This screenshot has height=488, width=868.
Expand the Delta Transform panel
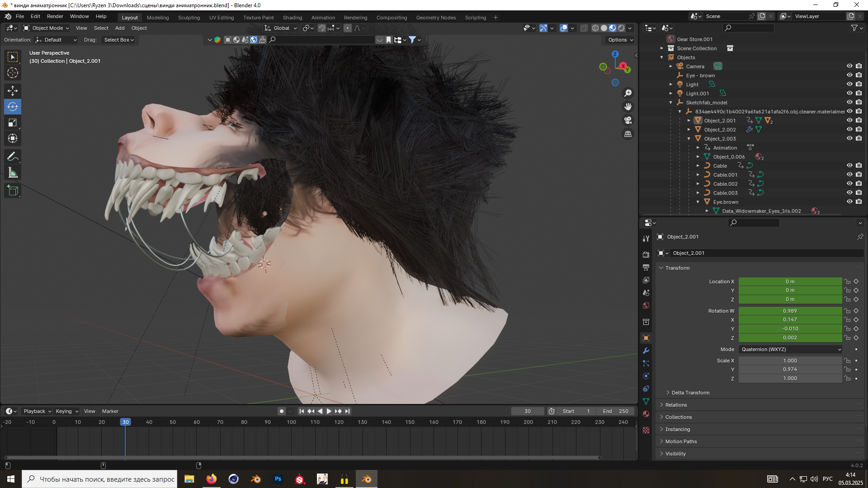tap(690, 393)
